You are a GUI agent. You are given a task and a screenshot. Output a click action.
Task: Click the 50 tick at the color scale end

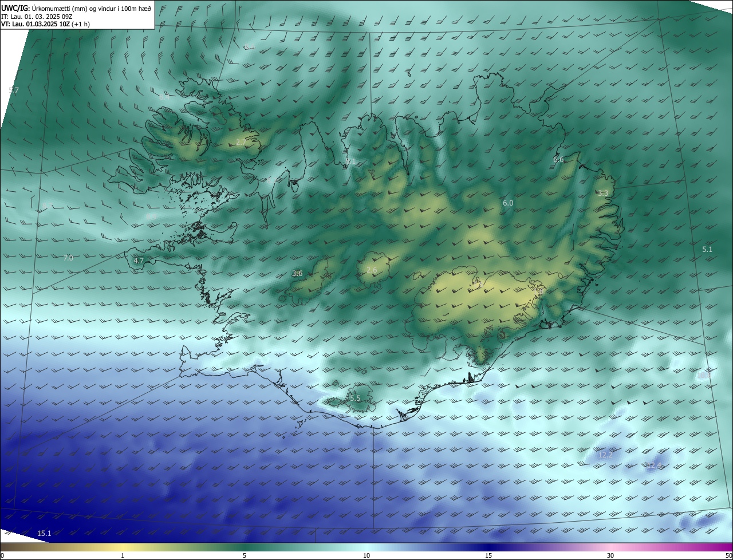[x=728, y=555]
